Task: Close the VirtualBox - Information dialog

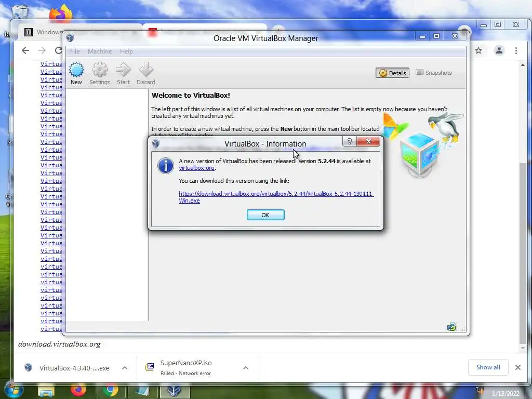Action: 368,141
